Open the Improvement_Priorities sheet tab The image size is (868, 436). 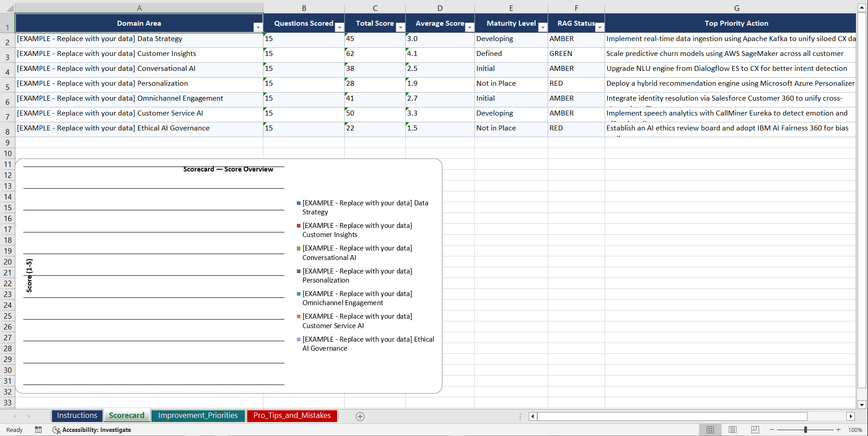(198, 415)
